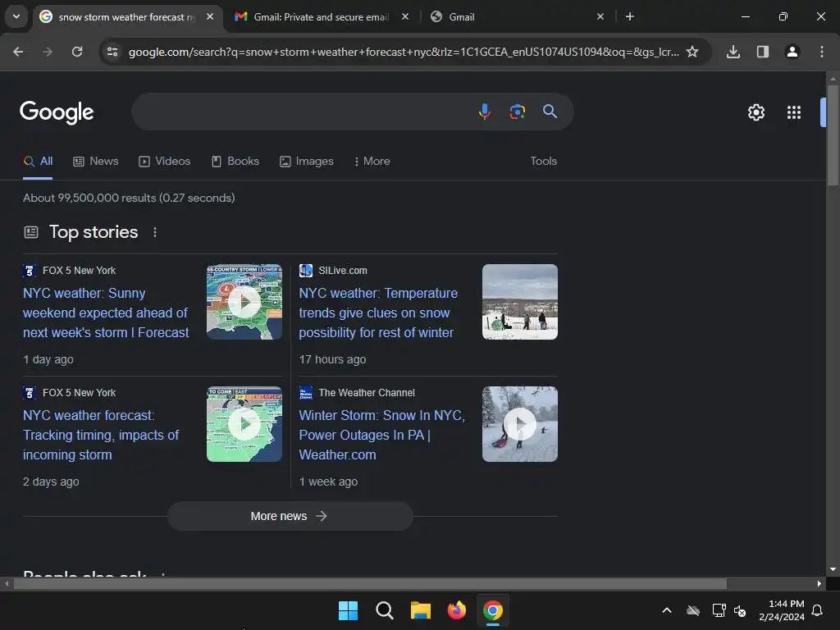Click the Chrome taskbar icon
This screenshot has width=840, height=630.
pos(493,610)
